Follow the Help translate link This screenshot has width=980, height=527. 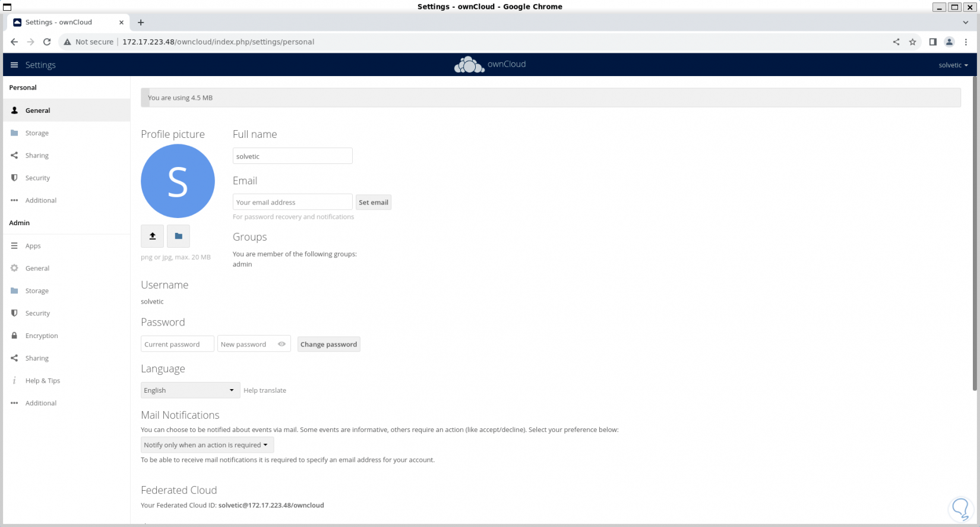(265, 390)
